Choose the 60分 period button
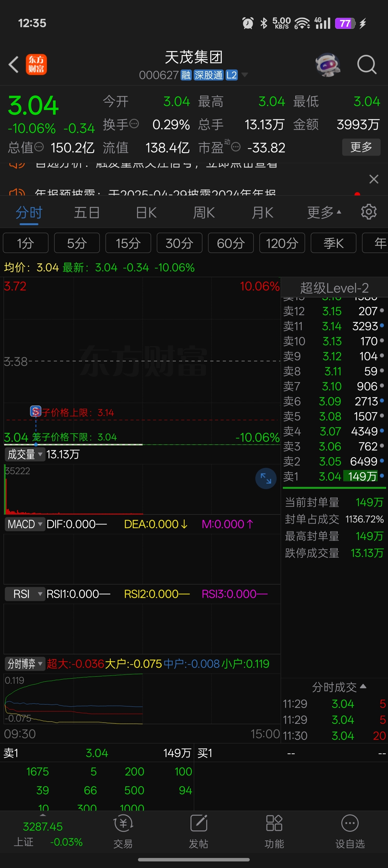The width and height of the screenshot is (388, 868). point(231,243)
